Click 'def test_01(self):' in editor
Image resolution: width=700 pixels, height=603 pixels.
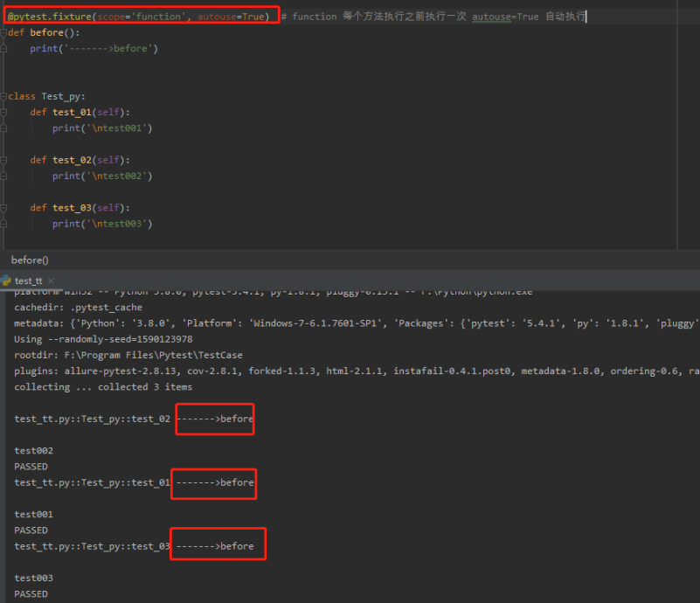click(x=80, y=113)
